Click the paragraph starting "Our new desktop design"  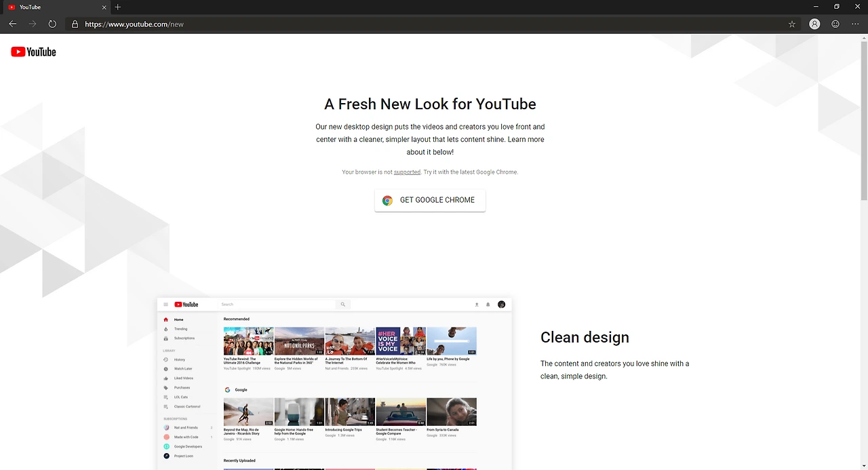pyautogui.click(x=430, y=139)
